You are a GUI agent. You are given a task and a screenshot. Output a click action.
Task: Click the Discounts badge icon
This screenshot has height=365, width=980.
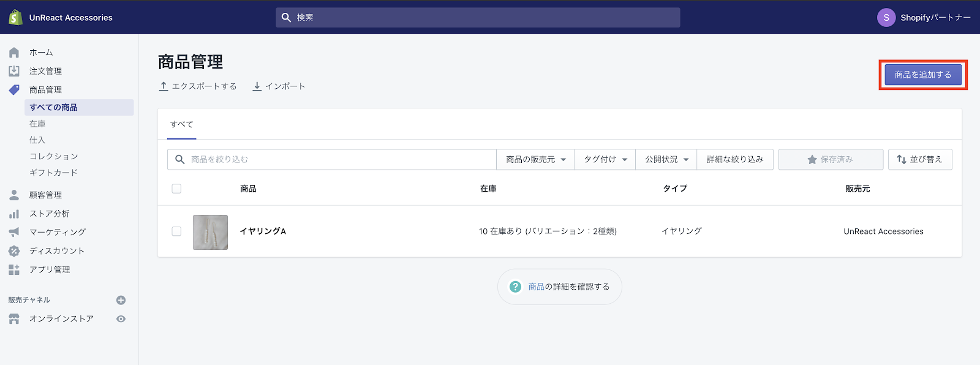click(x=14, y=251)
